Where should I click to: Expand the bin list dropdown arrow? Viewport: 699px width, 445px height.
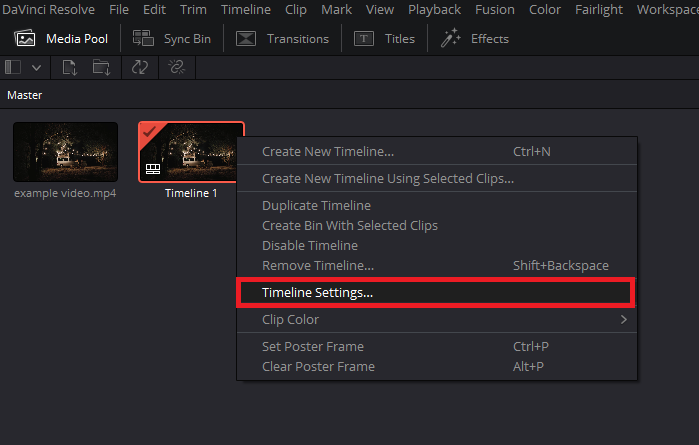(37, 68)
